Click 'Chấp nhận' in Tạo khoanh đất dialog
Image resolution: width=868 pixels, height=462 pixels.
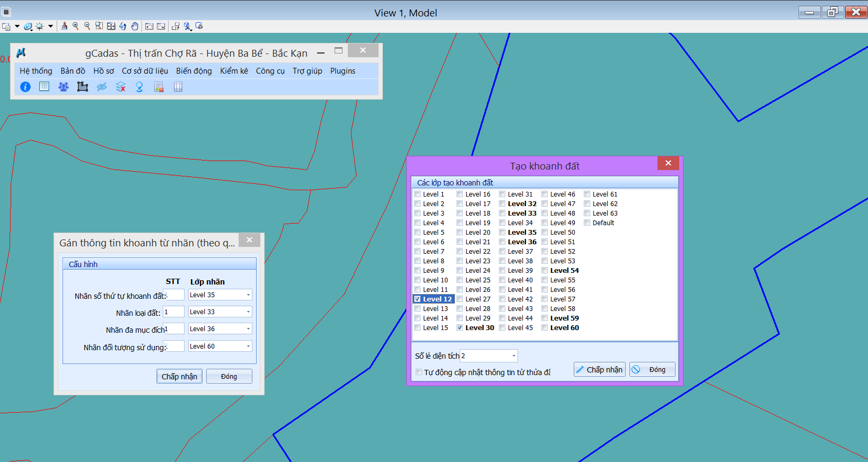pos(599,370)
